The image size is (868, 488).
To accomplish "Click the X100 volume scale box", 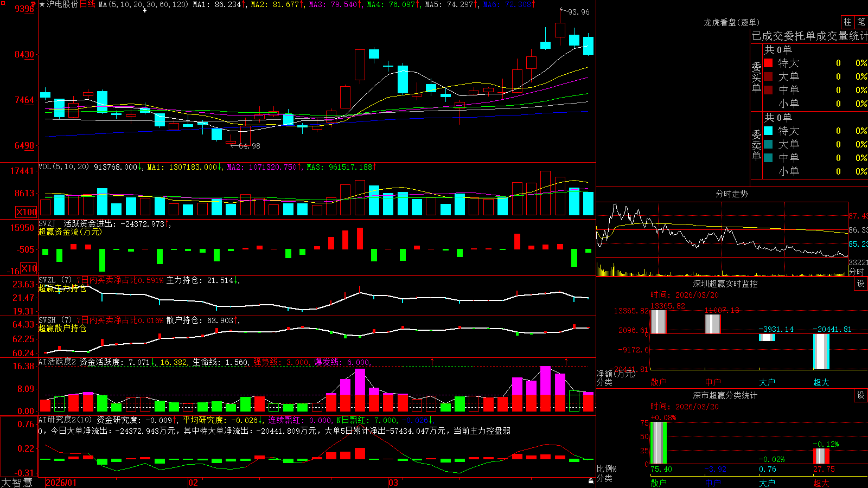I will [x=27, y=212].
